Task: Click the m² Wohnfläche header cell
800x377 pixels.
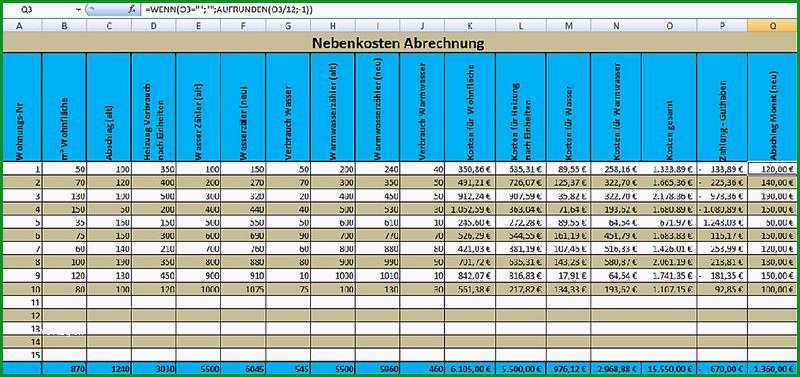Action: click(64, 107)
